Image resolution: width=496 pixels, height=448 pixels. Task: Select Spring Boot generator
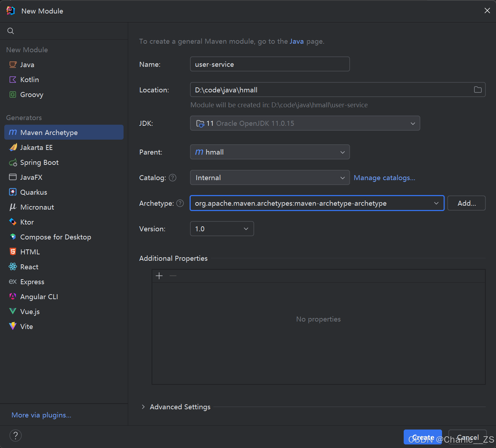pos(64,162)
